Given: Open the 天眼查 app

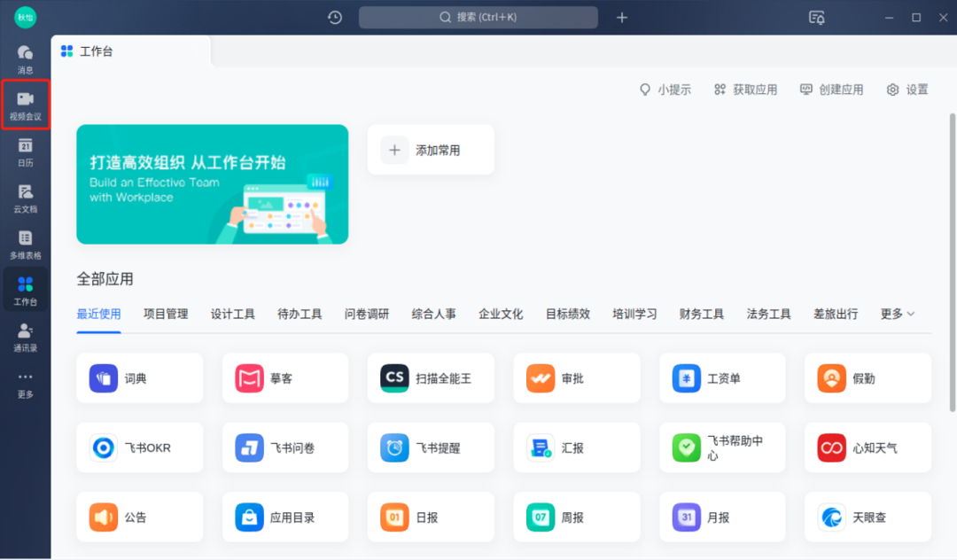Looking at the screenshot, I should click(868, 517).
